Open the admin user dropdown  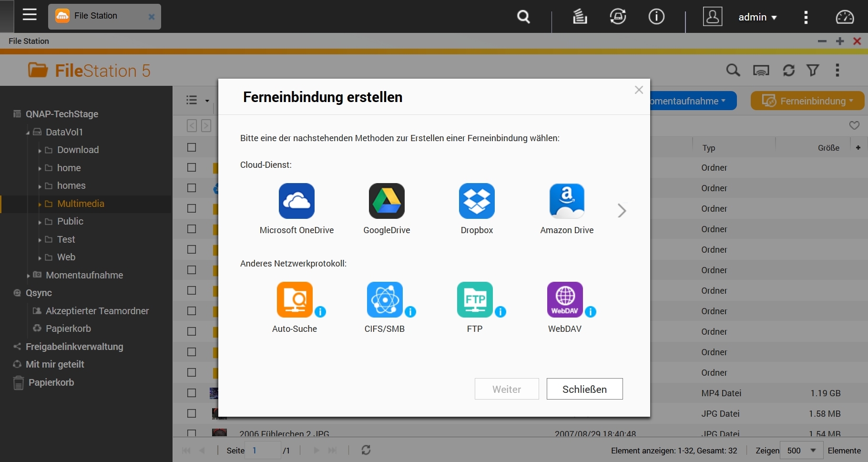[x=757, y=17]
